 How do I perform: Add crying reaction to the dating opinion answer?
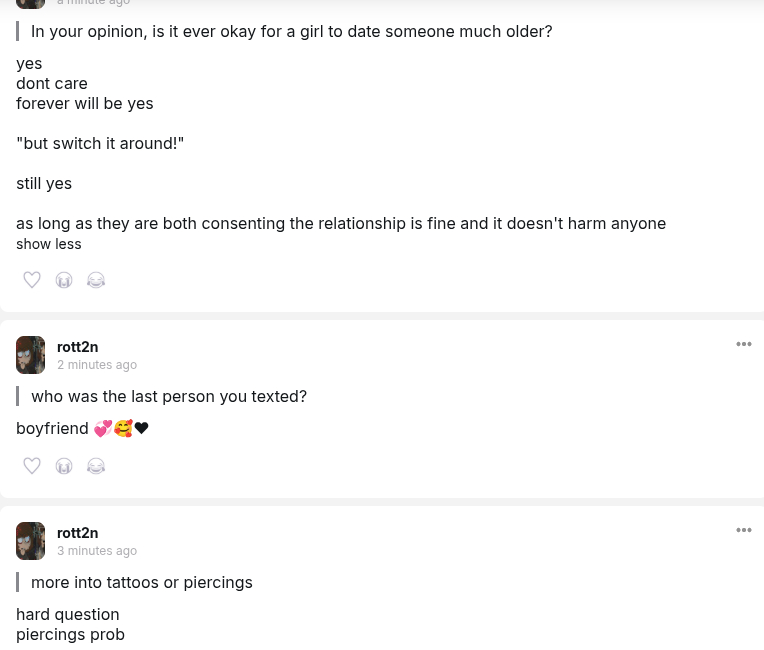coord(64,280)
